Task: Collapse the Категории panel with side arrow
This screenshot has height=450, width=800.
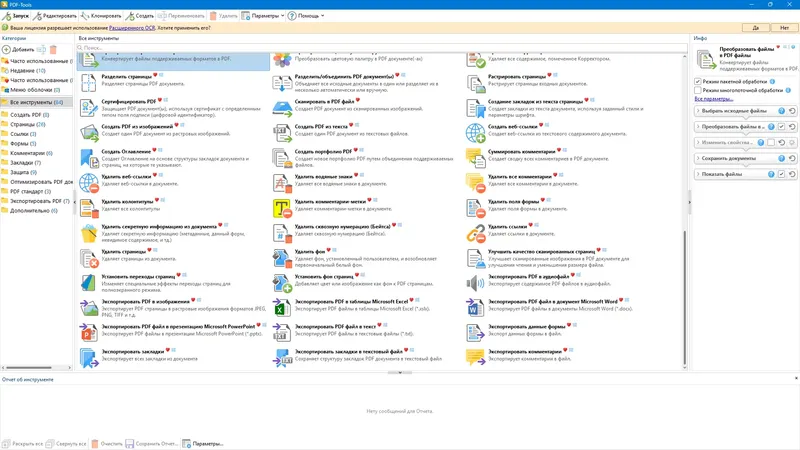Action: 75,203
